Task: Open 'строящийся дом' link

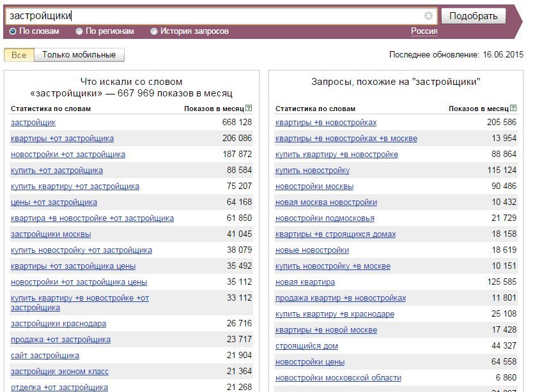Action: 306,346
